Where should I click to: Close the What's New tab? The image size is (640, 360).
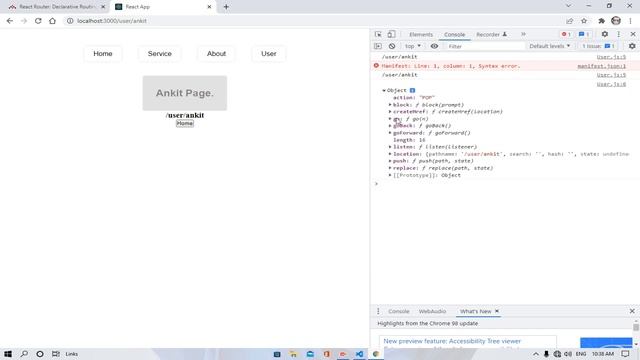tap(497, 311)
